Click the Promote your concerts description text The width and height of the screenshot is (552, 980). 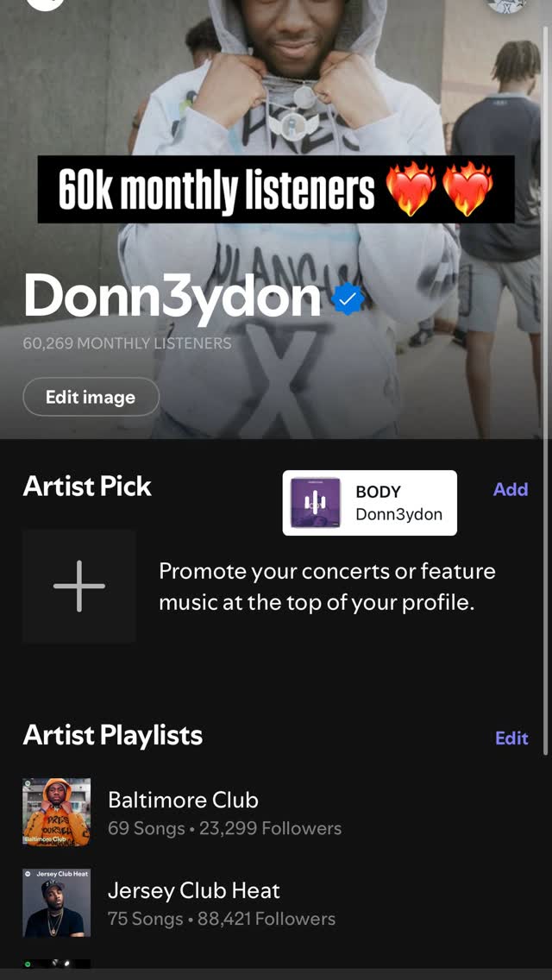click(x=327, y=587)
